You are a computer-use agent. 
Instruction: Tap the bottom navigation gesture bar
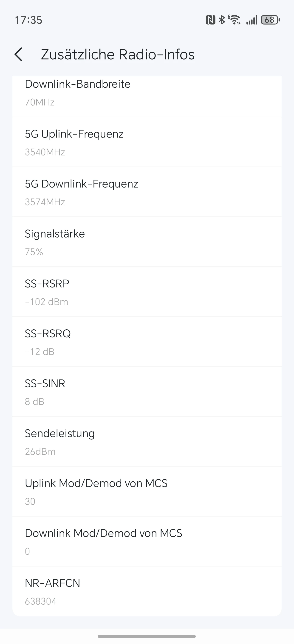click(x=147, y=636)
